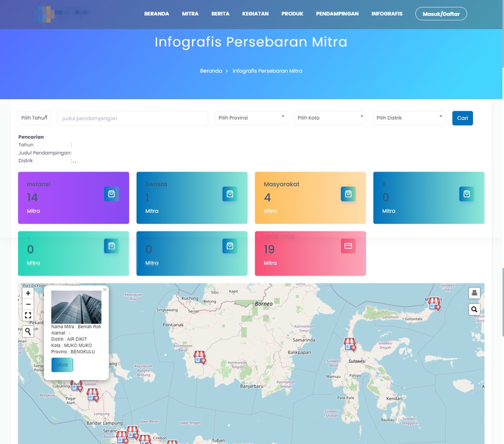Open the Pilih Tahun dropdown
Screen dimensions: 504x444
34,118
